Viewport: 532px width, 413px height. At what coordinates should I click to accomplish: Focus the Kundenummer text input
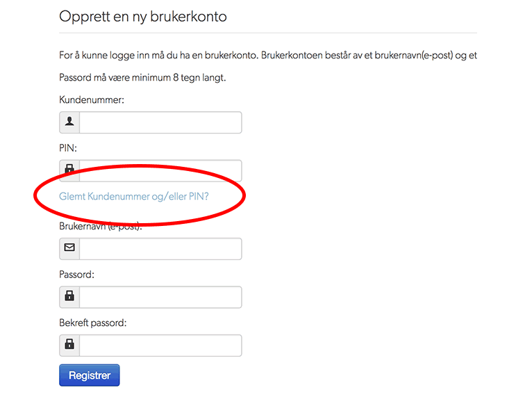coord(160,122)
